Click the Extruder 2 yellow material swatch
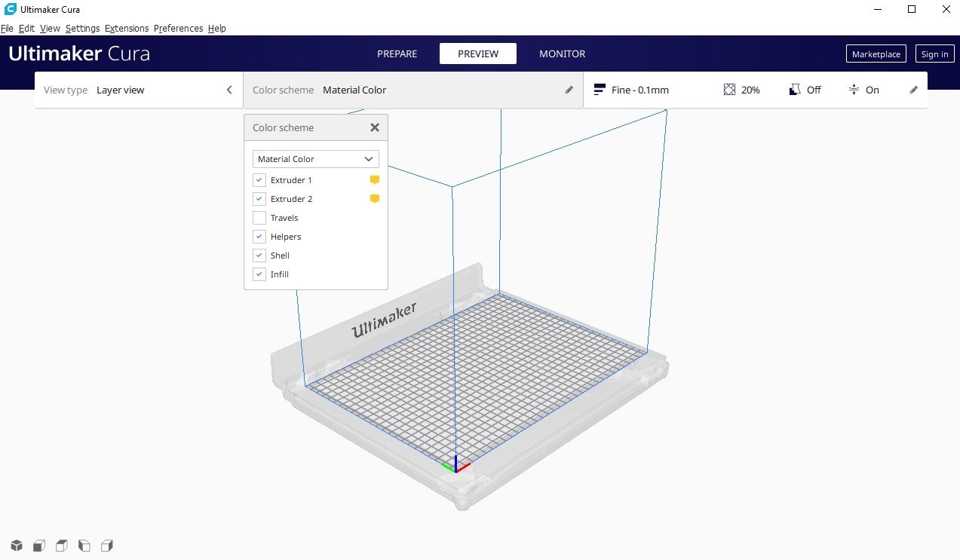 point(374,199)
